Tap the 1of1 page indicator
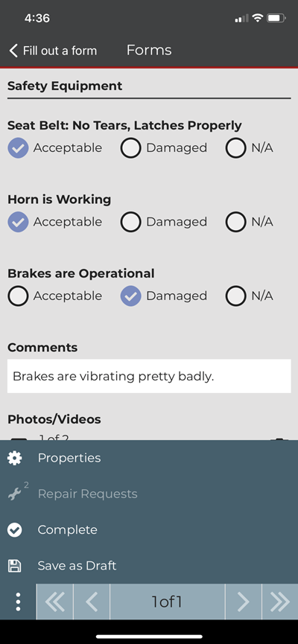 168,602
